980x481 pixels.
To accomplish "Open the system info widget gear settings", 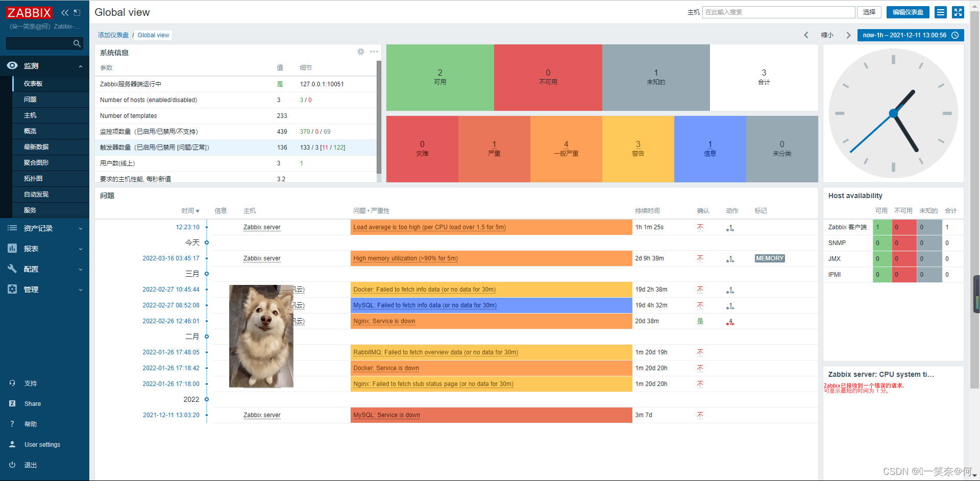I will (x=361, y=52).
